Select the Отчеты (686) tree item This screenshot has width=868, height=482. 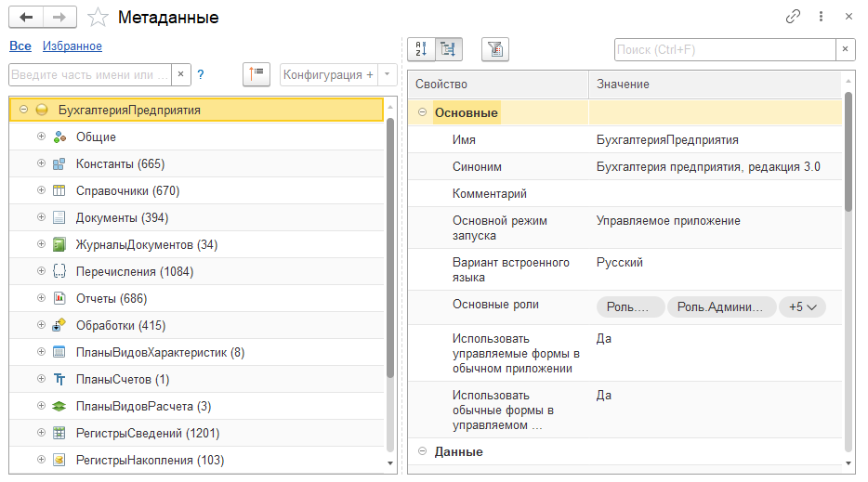point(112,298)
